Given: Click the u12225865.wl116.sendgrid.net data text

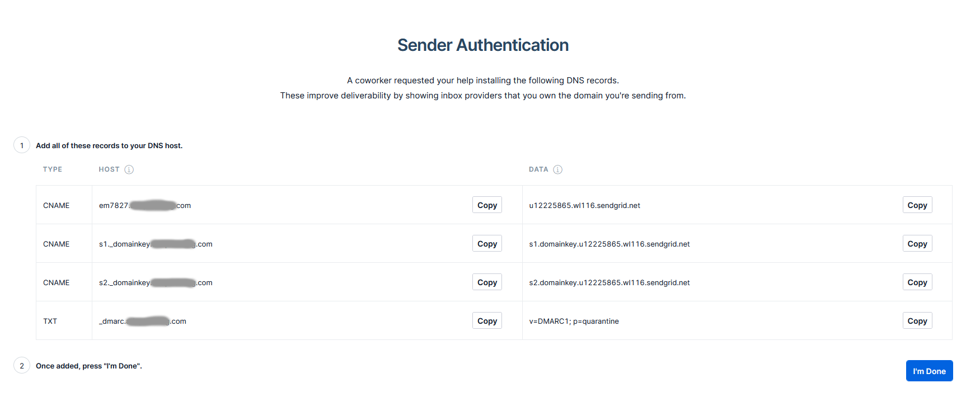Looking at the screenshot, I should (584, 206).
